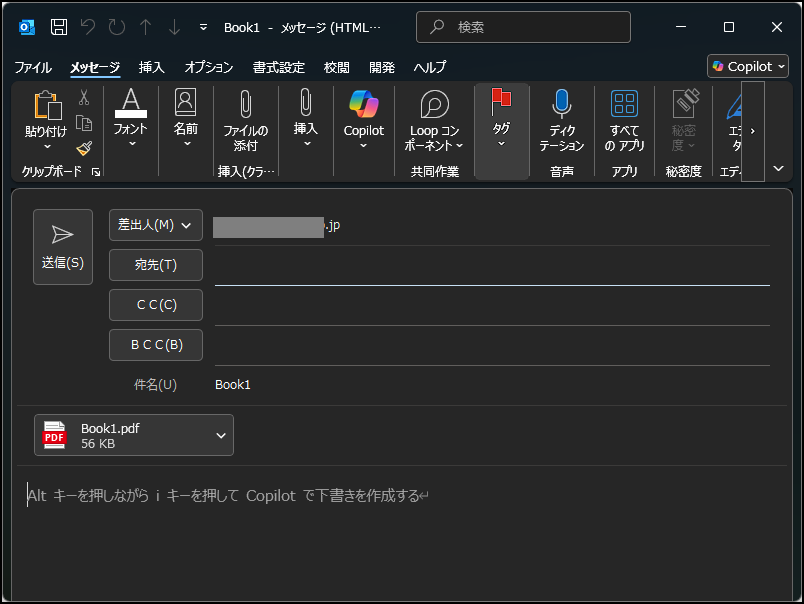Open the Copilot dropdown at top right
Viewport: 804px width, 604px height.
pyautogui.click(x=748, y=66)
